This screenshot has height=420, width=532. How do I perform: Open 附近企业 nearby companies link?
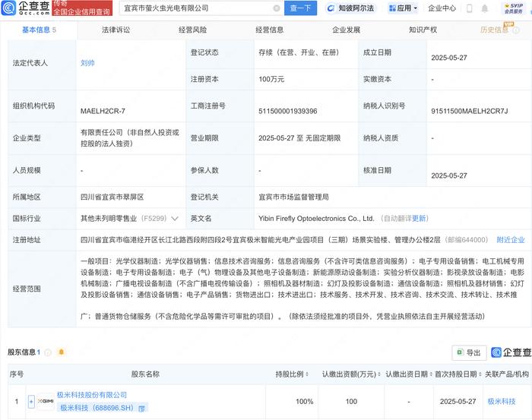(x=511, y=240)
